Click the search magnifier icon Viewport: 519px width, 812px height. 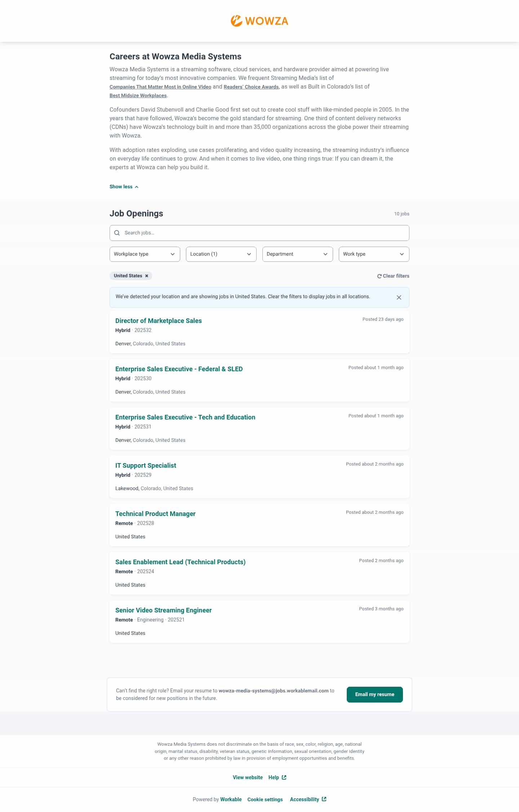(117, 233)
